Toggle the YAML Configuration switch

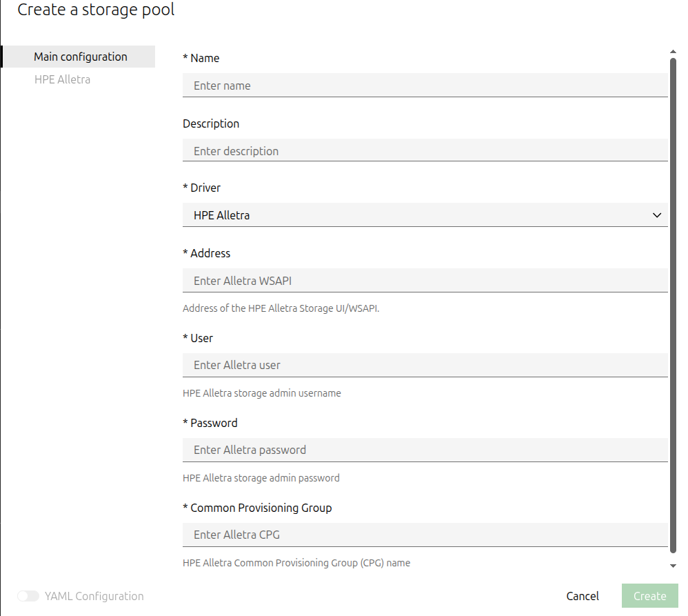pyautogui.click(x=28, y=596)
